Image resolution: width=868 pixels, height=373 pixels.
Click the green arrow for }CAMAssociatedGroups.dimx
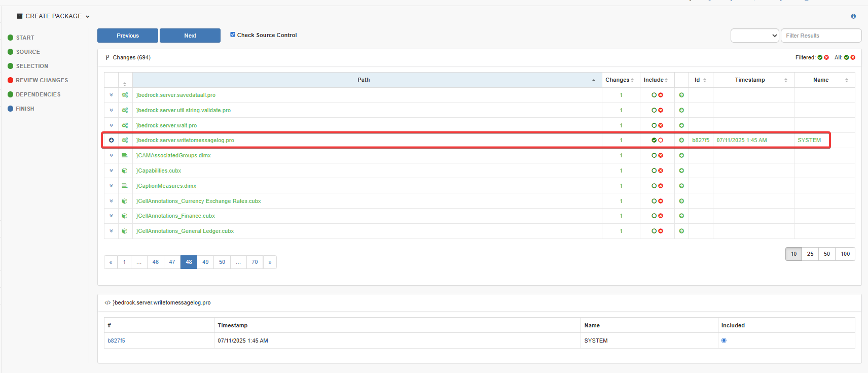tap(681, 155)
